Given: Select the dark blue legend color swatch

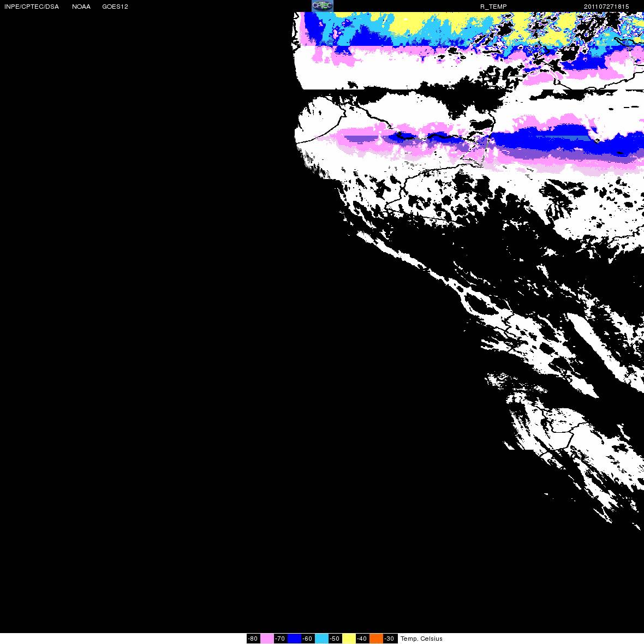Looking at the screenshot, I should click(294, 639).
